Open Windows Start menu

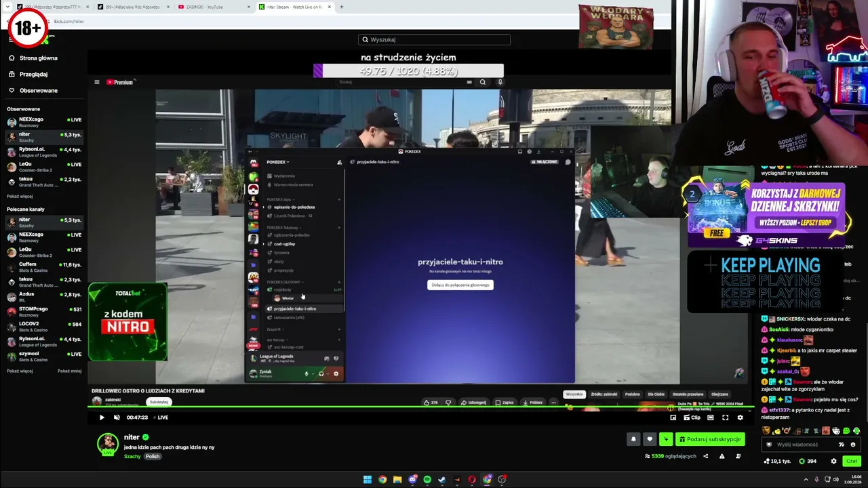[368, 480]
